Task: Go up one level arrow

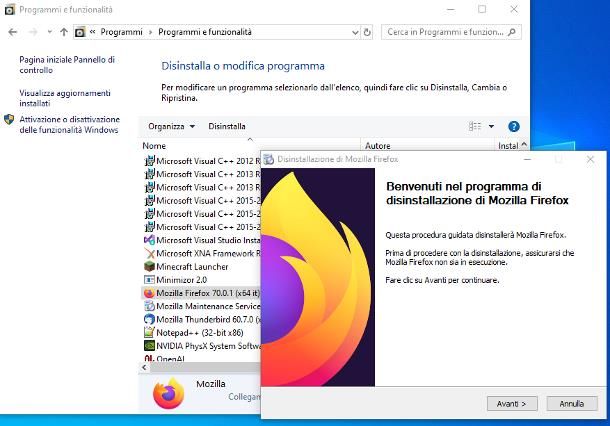Action: [x=64, y=32]
